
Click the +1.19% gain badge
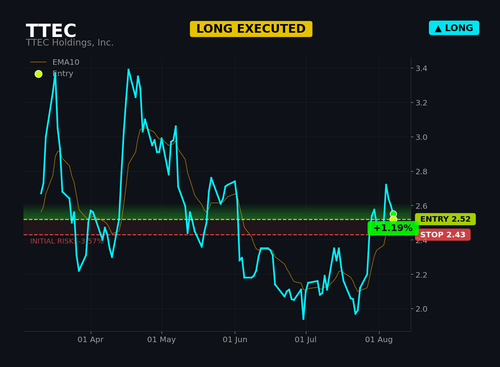(393, 228)
